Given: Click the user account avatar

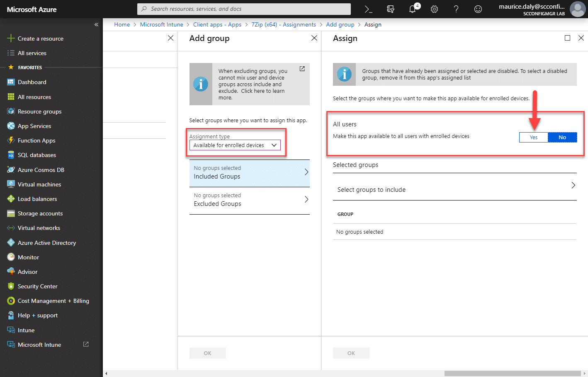Looking at the screenshot, I should coord(578,9).
